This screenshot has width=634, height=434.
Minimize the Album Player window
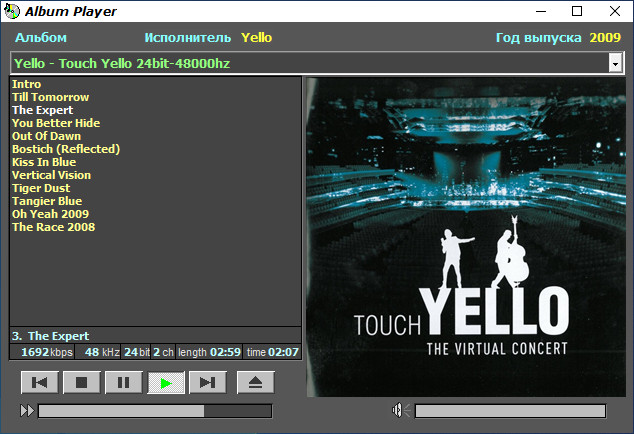point(541,11)
